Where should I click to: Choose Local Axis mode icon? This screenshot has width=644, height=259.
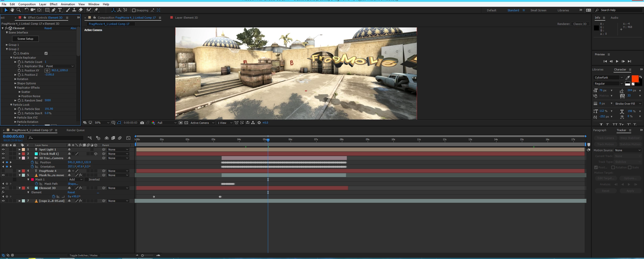(x=113, y=10)
